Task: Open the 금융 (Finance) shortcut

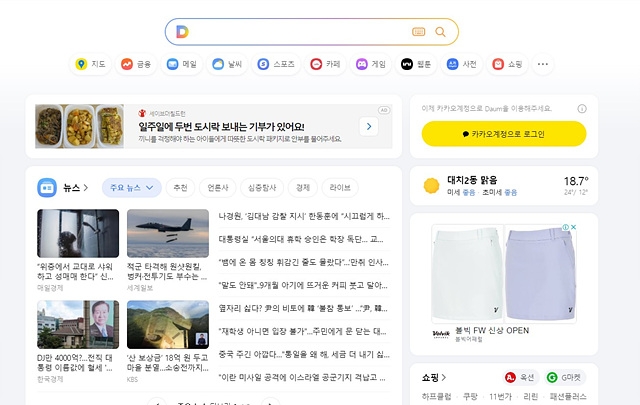Action: coord(138,64)
